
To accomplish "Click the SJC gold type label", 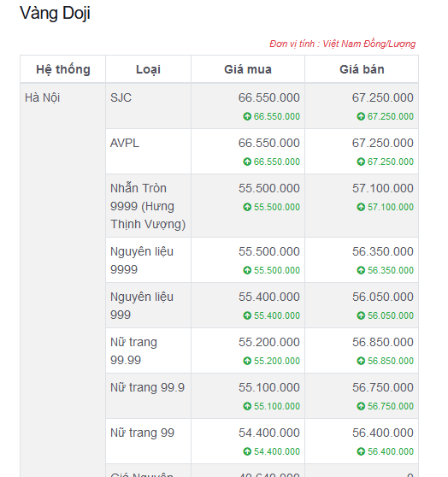I will click(x=121, y=97).
